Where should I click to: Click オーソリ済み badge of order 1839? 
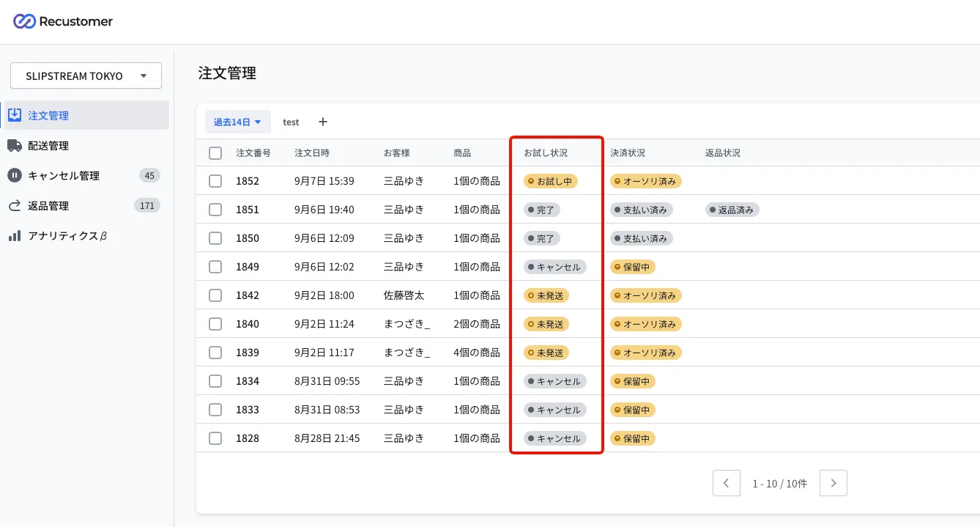(x=646, y=353)
